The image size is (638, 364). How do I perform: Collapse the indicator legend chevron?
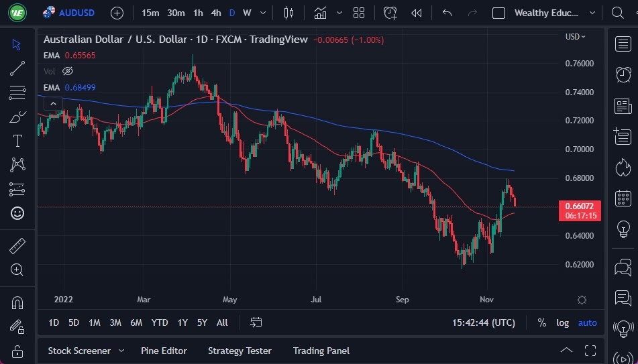52,103
